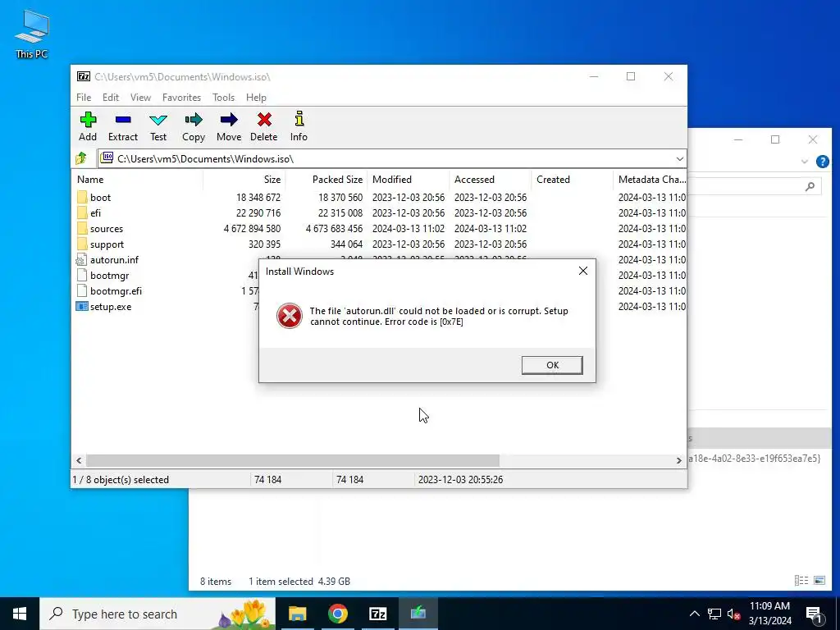Open the notification center icon
Viewport: 840px width, 630px height.
pyautogui.click(x=814, y=614)
